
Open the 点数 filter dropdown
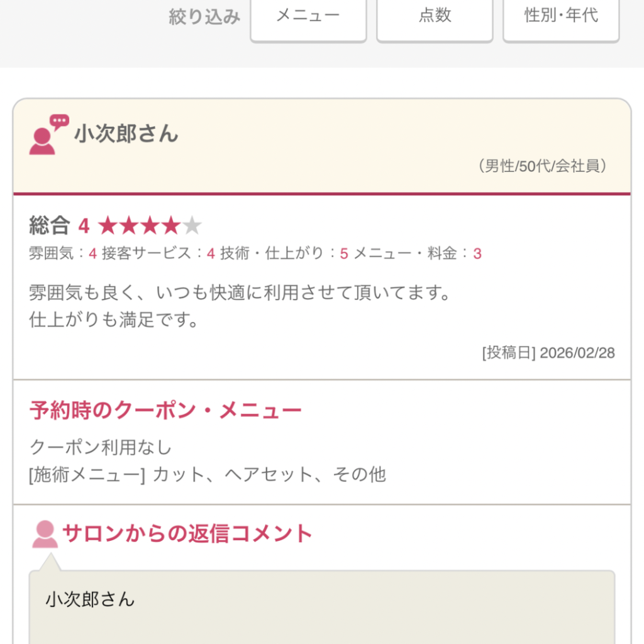click(435, 16)
